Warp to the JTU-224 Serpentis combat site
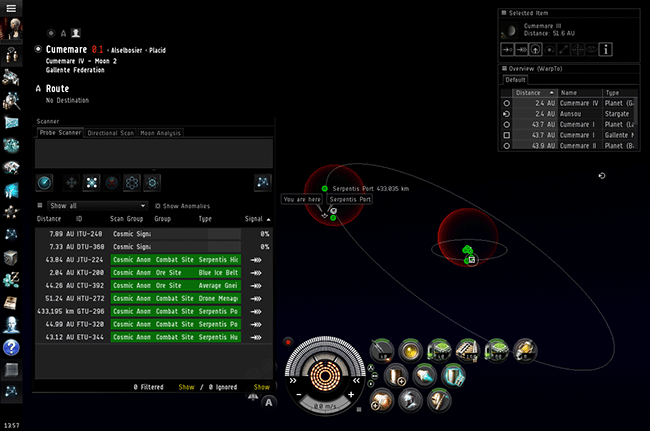The image size is (650, 431). pyautogui.click(x=256, y=260)
